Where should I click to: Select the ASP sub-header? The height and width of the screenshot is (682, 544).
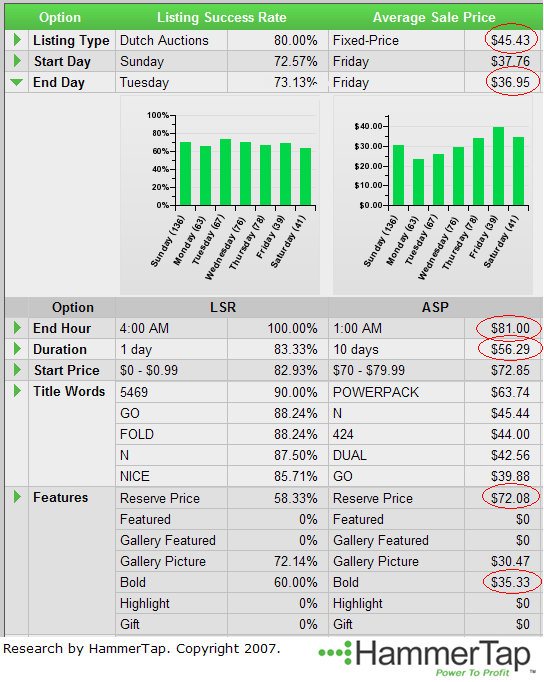tap(435, 307)
